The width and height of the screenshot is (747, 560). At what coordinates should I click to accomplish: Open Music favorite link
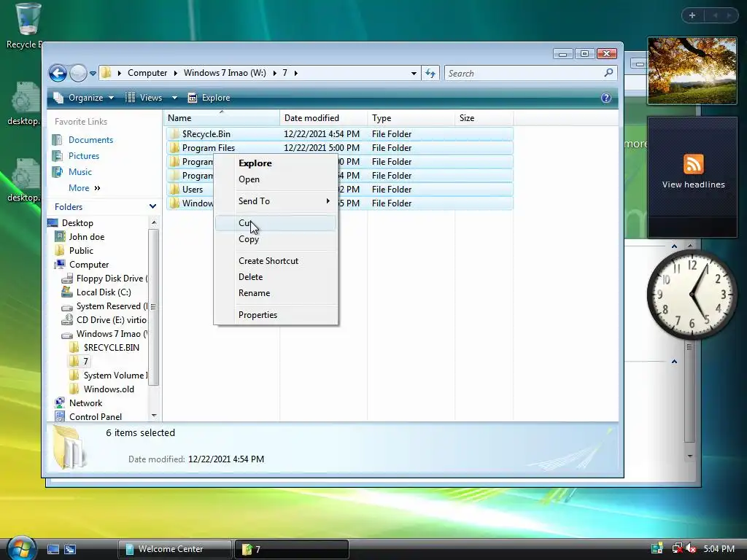click(80, 172)
